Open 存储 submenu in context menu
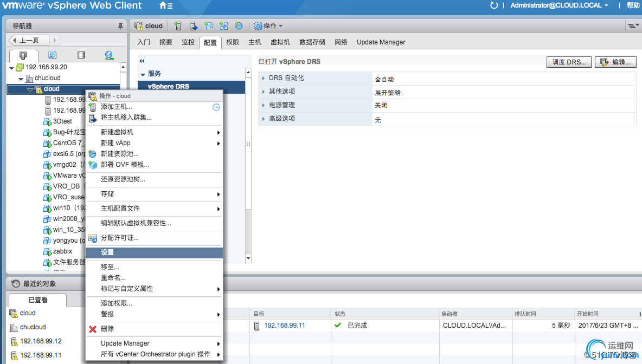Screen dimensions: 642x364 tap(155, 194)
